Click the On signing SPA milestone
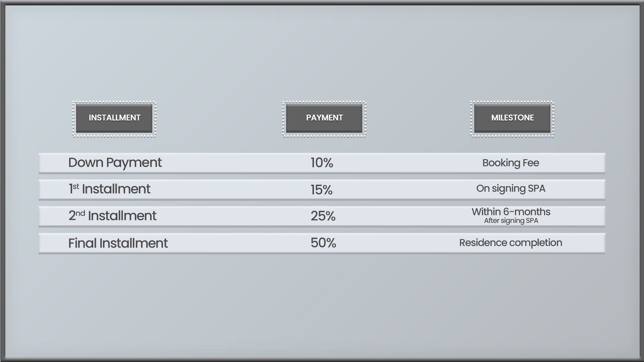The image size is (644, 362). click(x=511, y=189)
